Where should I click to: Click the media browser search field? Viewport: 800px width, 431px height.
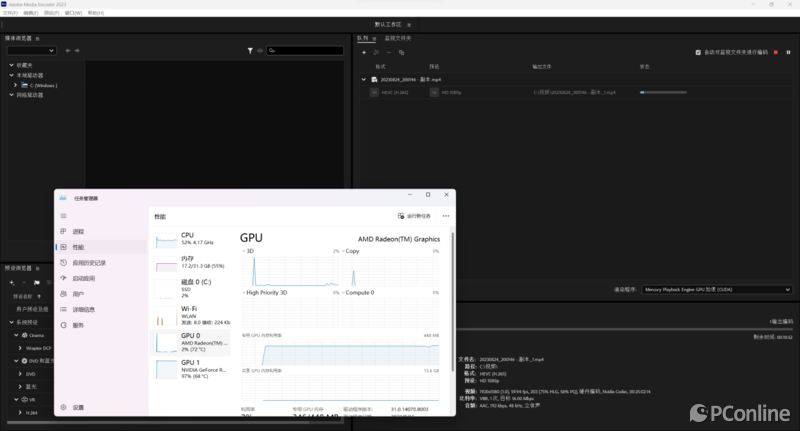coord(305,50)
